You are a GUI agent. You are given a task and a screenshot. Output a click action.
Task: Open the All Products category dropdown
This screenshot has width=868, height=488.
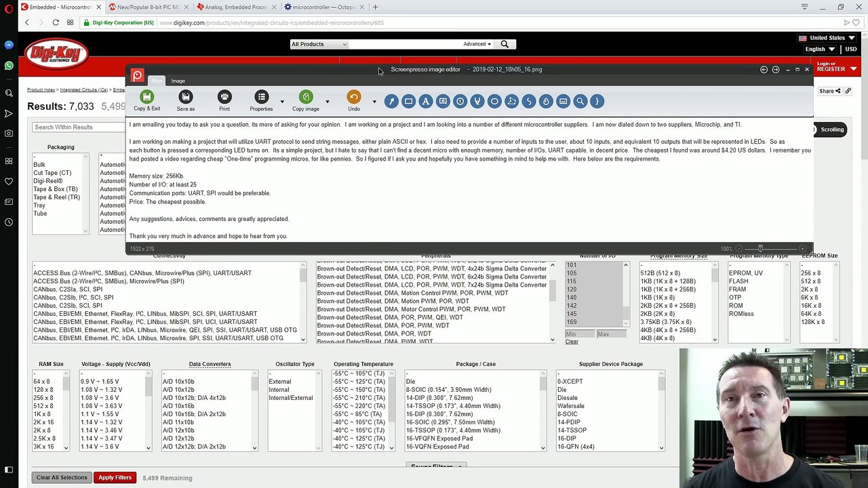319,44
